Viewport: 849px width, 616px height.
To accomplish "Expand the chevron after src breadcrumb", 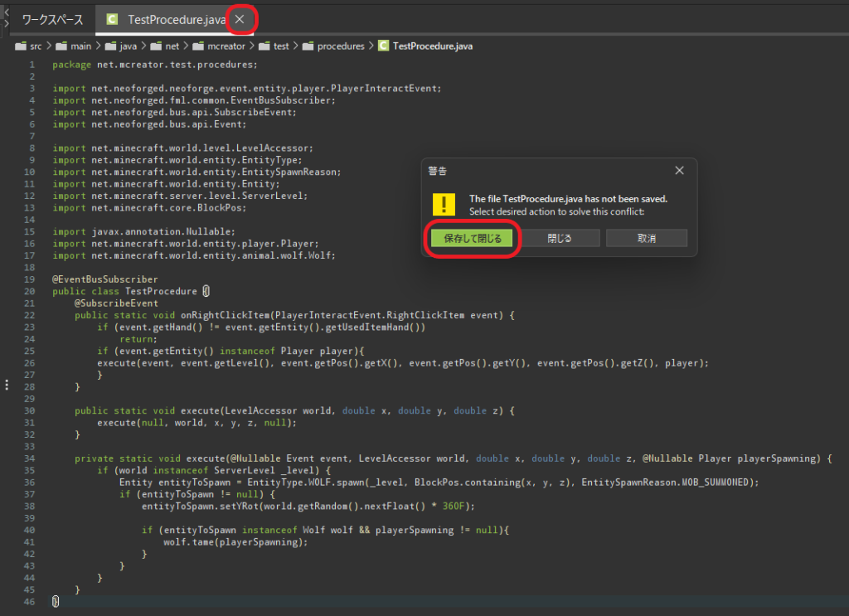I will point(48,46).
